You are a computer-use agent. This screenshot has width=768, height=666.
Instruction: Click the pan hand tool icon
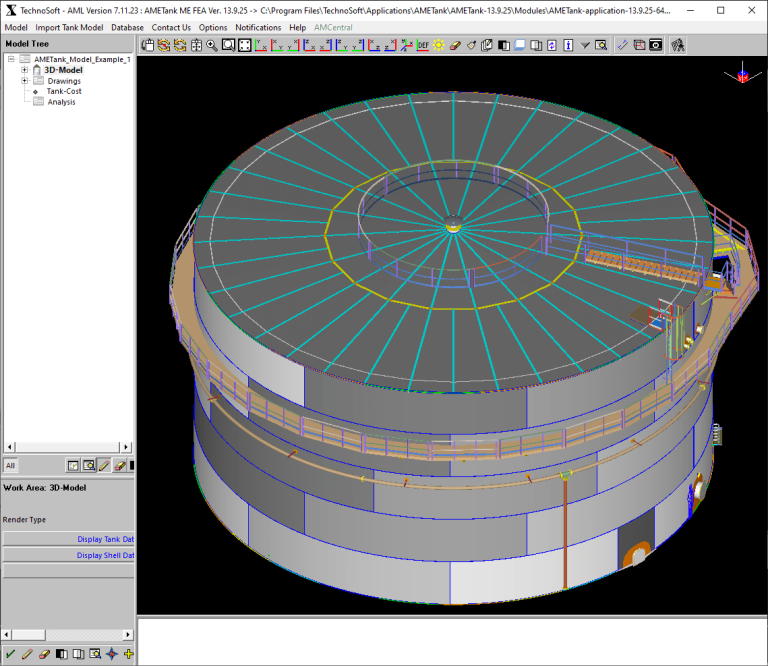pos(147,46)
